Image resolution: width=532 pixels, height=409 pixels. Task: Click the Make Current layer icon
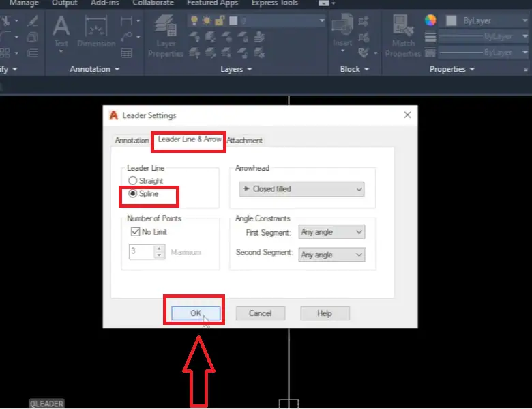point(259,37)
